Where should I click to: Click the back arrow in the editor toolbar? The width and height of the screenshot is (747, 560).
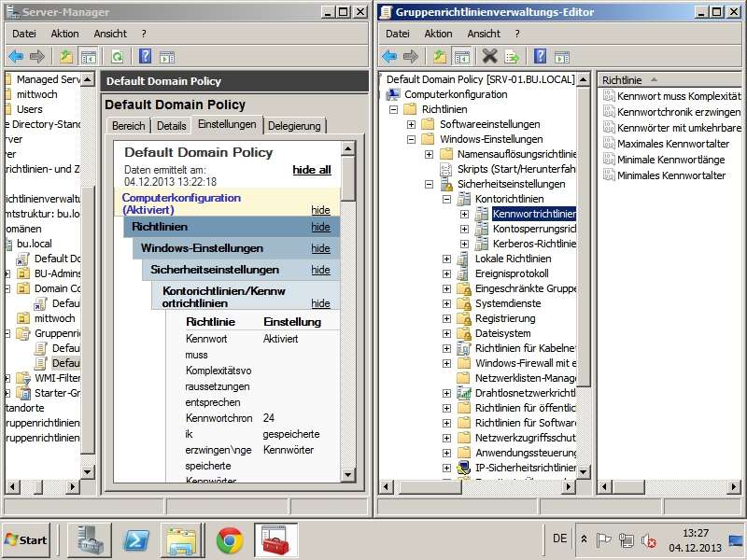coord(389,57)
